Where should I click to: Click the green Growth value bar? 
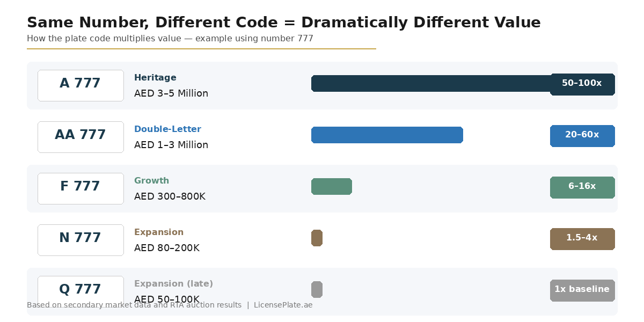[332, 186]
